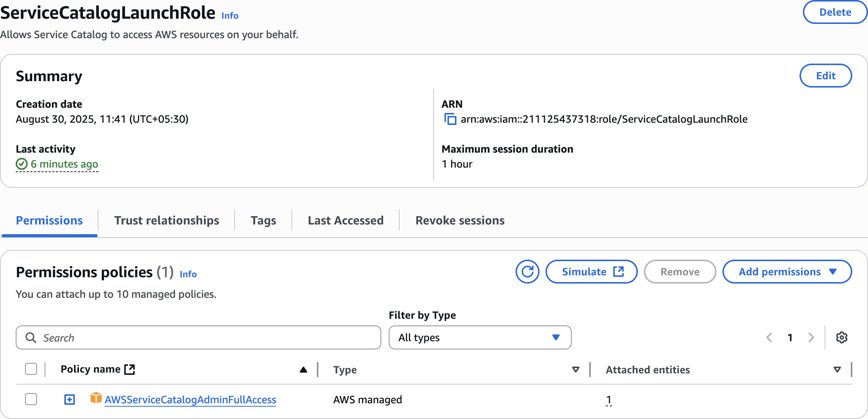Click the Delete role button
The image size is (868, 419).
click(835, 12)
